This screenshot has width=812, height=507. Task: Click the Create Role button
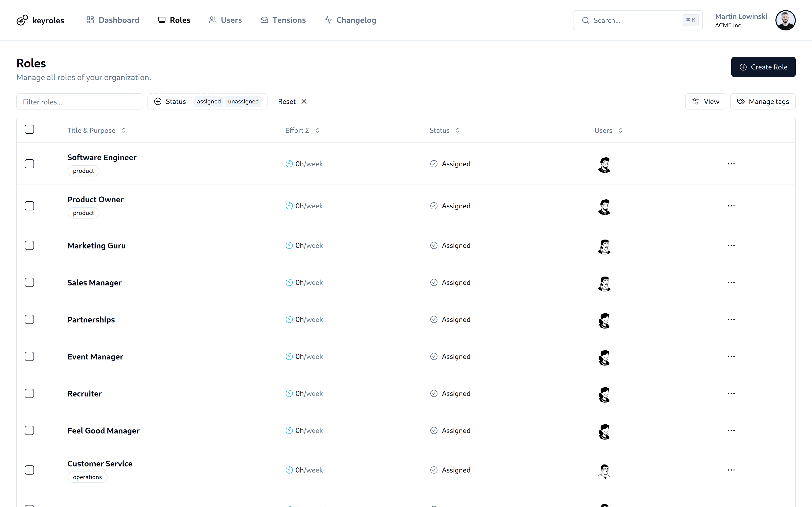coord(763,67)
